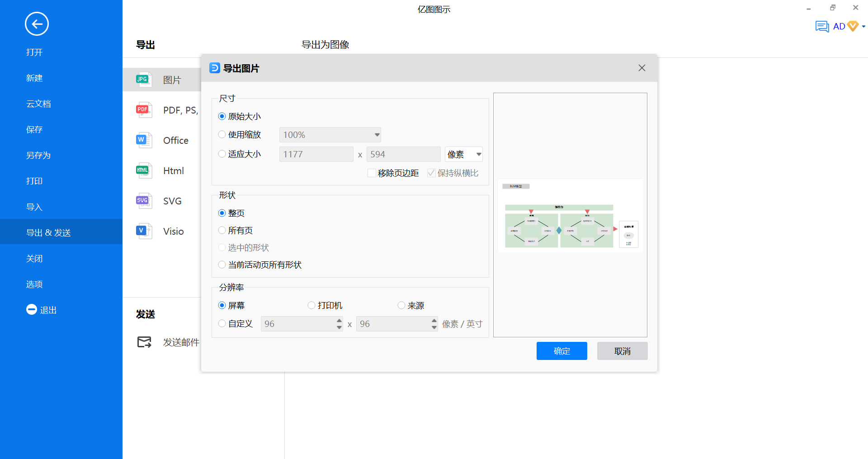Select the 所有页 radio button
Image resolution: width=868 pixels, height=459 pixels.
click(x=222, y=230)
